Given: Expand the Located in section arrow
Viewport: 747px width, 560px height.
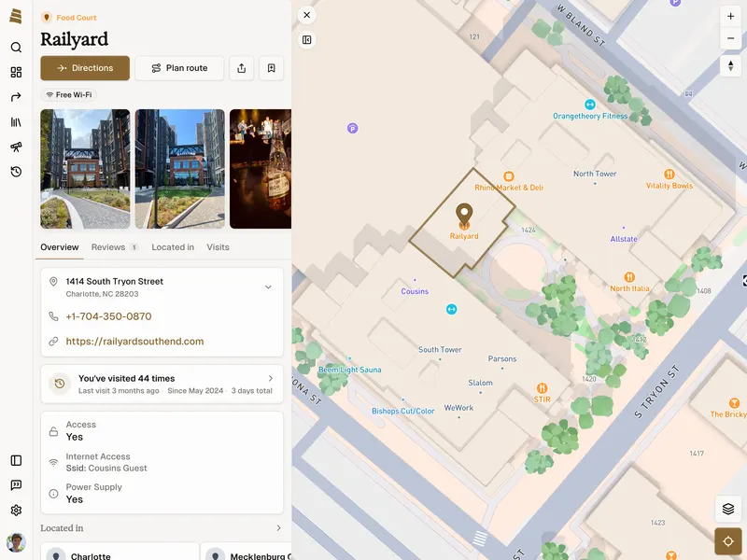Looking at the screenshot, I should [x=278, y=528].
